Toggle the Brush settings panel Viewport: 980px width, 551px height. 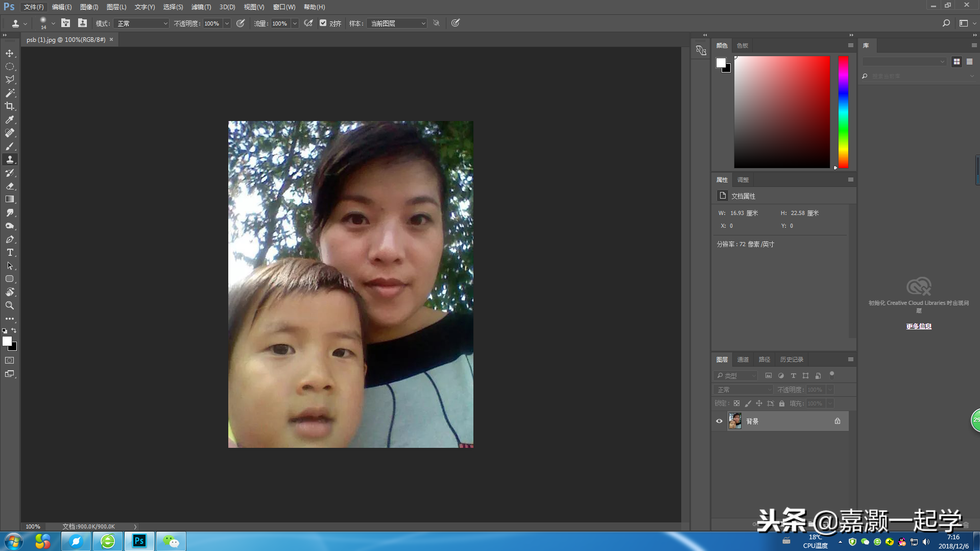65,23
